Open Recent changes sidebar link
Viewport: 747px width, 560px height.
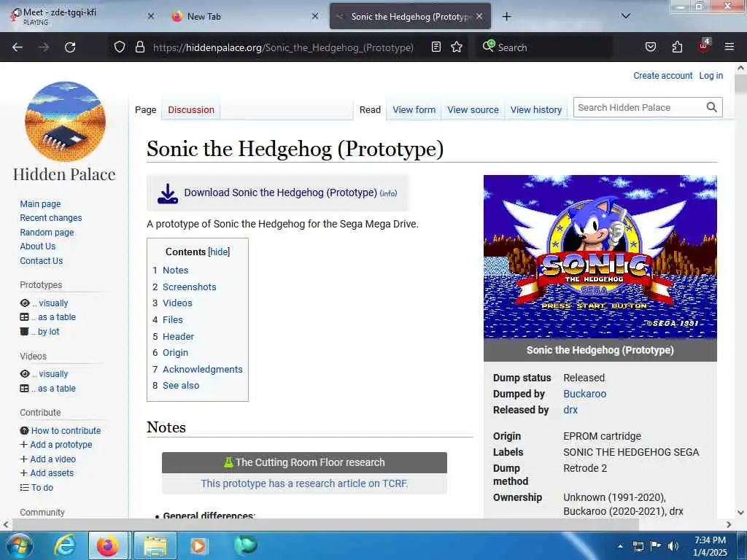tap(51, 218)
